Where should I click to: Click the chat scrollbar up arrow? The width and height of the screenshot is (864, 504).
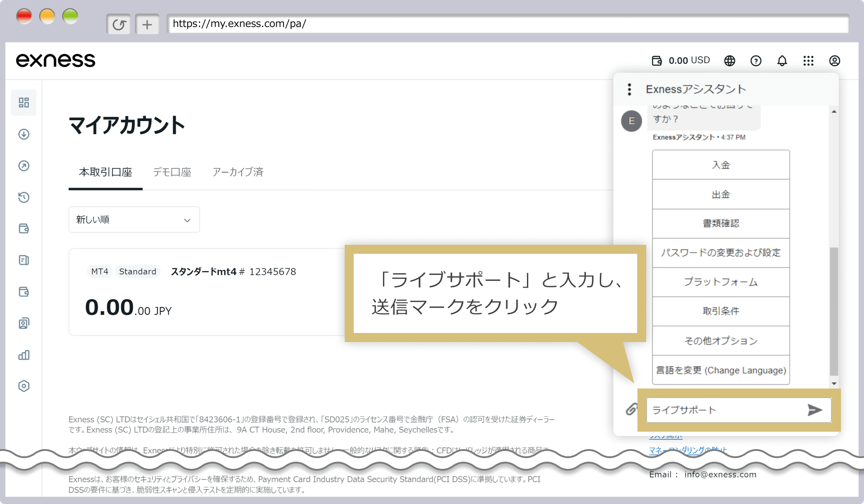pyautogui.click(x=834, y=112)
